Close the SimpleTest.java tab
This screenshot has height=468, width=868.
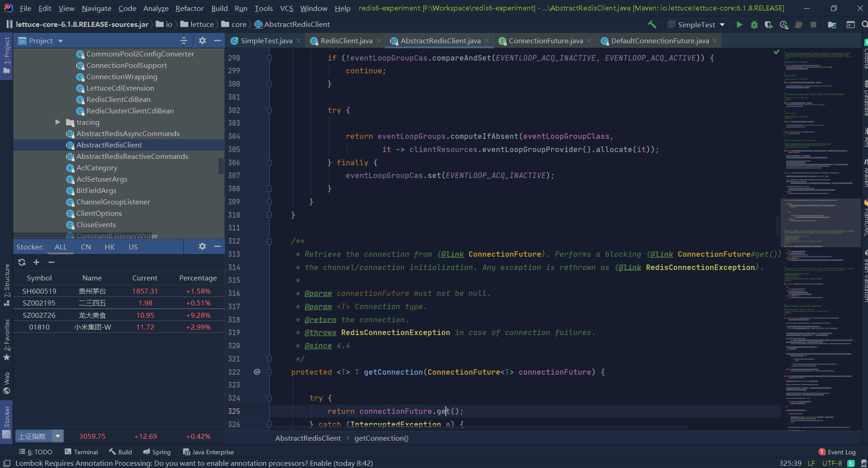coord(298,41)
